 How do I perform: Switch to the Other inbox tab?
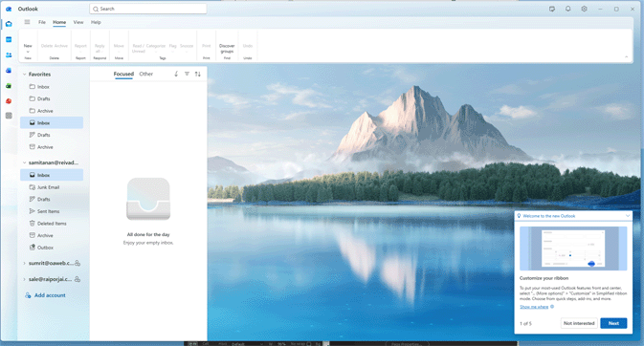(x=145, y=74)
